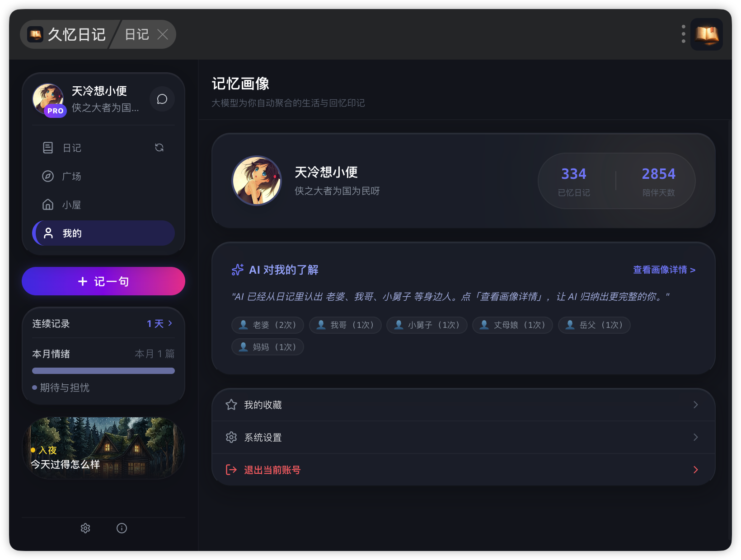
Task: Click the AI sparkle icon beside AI 对我的了解
Action: pyautogui.click(x=238, y=270)
